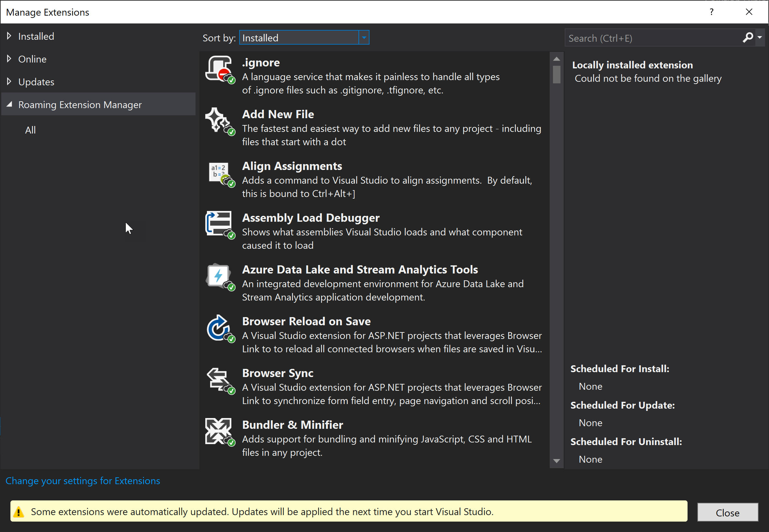Screen dimensions: 769x532
Task: Select All under Roaming Extension Manager
Action: point(30,130)
